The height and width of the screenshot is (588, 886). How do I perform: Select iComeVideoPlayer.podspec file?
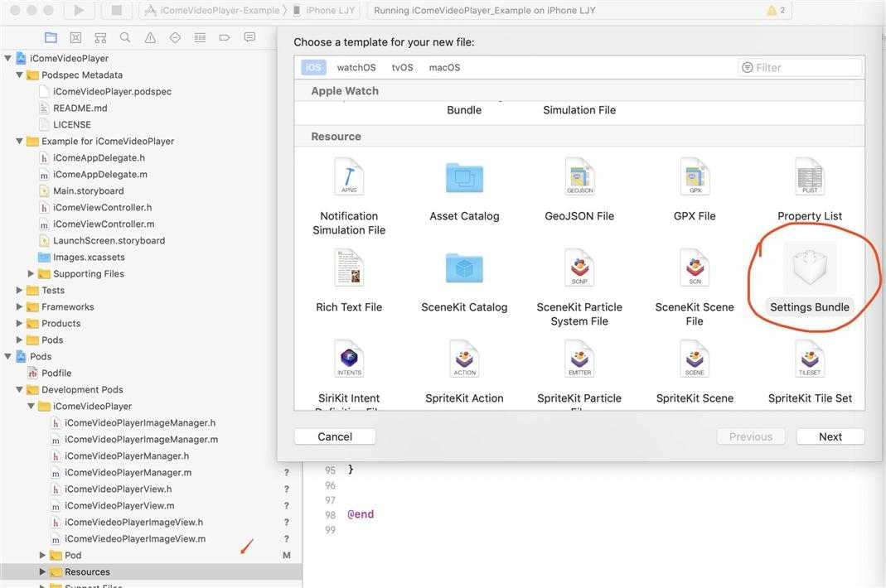[112, 91]
